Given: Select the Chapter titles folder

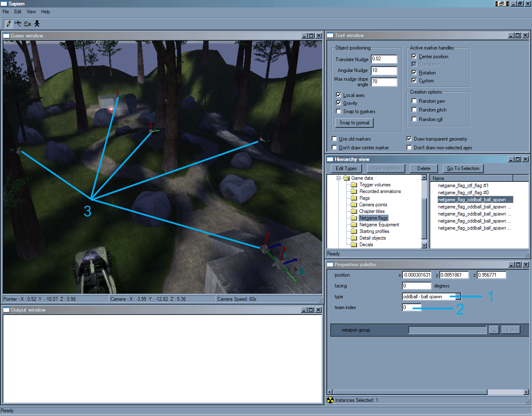Looking at the screenshot, I should tap(372, 211).
